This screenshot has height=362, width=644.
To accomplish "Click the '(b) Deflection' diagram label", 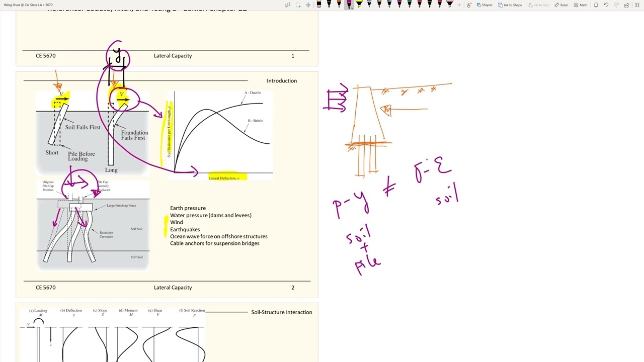I will tap(71, 310).
